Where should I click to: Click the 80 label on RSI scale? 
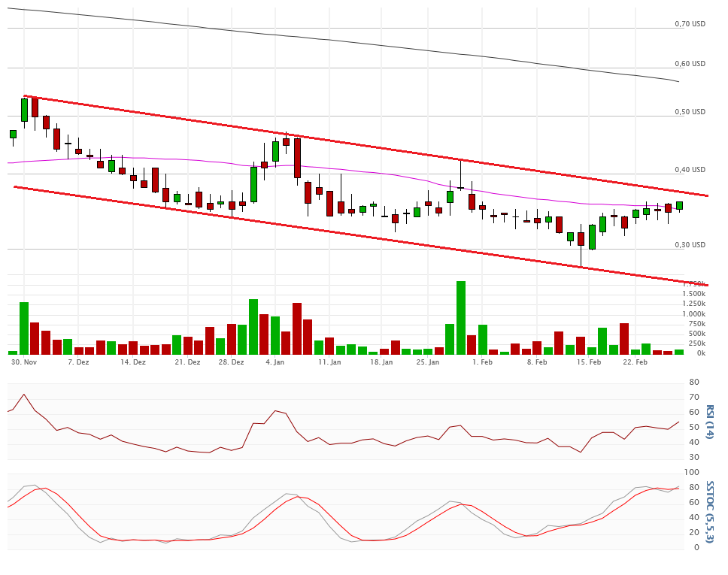[694, 383]
